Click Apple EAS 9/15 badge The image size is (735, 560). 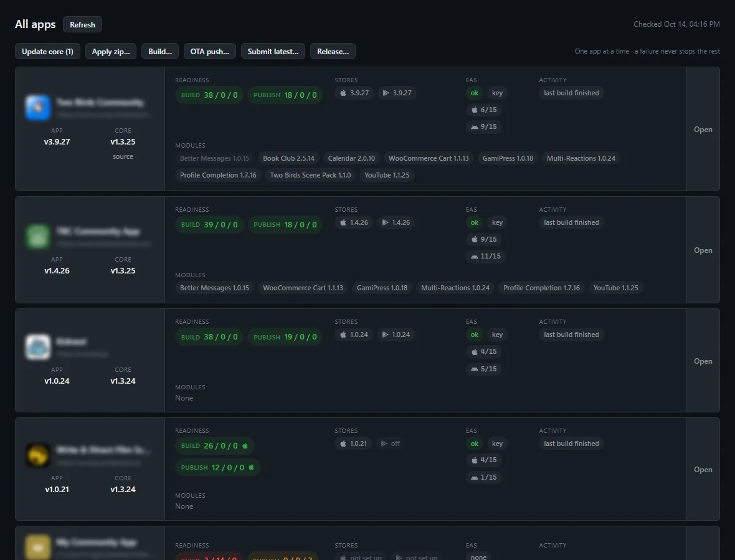click(484, 239)
